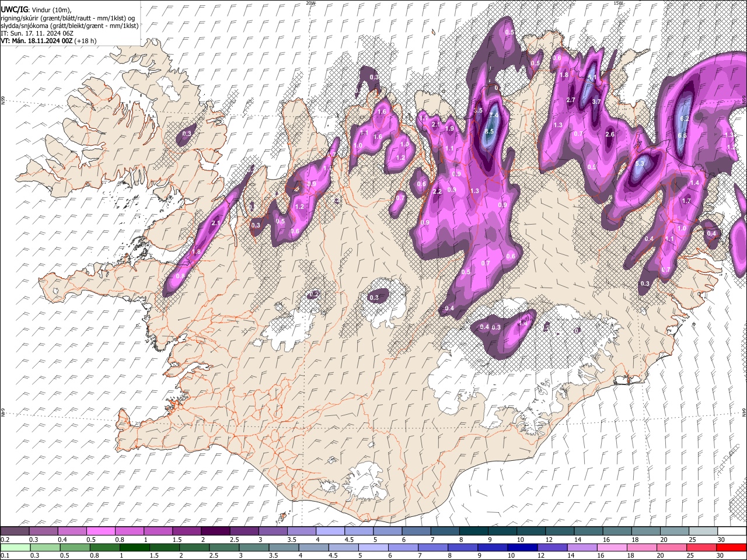Pick rain scale swatch between 4.5 and 5
The width and height of the screenshot is (747, 560).
coord(344,547)
